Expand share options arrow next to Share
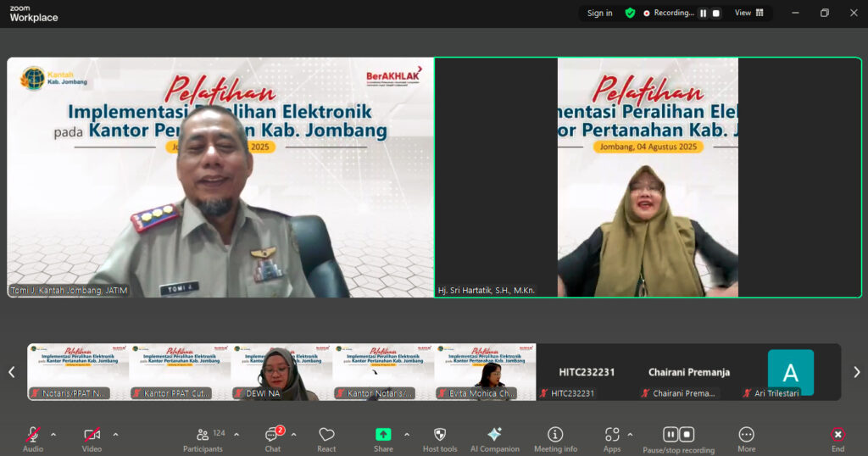868x456 pixels. (407, 435)
